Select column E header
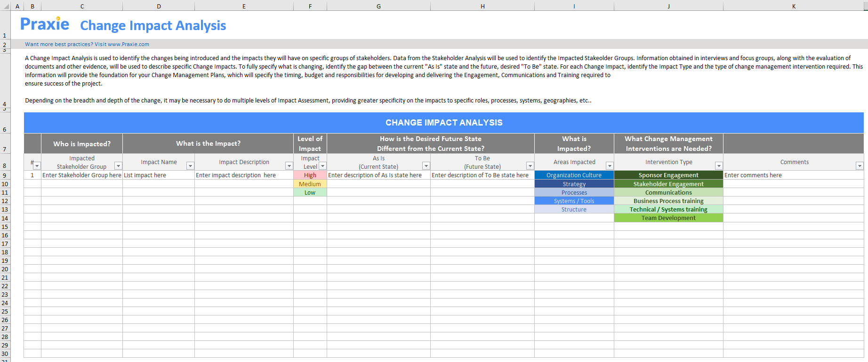 click(244, 6)
